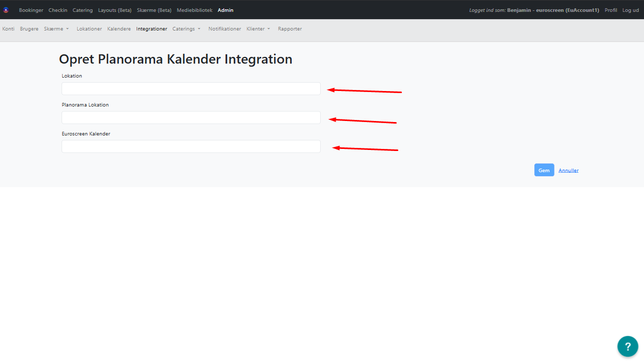This screenshot has width=644, height=363.
Task: Open the Kalendere admin tab
Action: [119, 29]
